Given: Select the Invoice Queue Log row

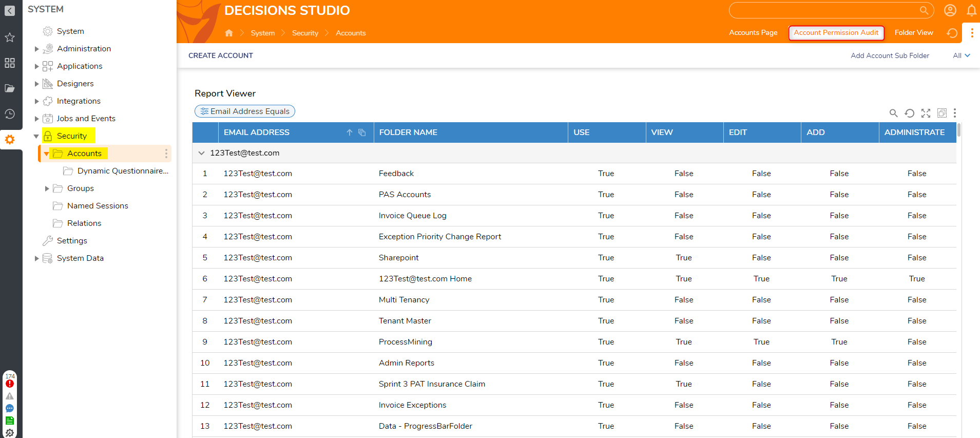Looking at the screenshot, I should [574, 216].
